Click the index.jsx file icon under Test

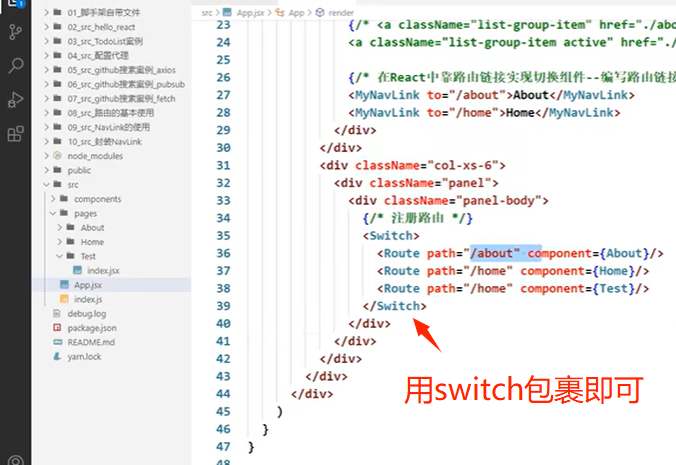[78, 270]
